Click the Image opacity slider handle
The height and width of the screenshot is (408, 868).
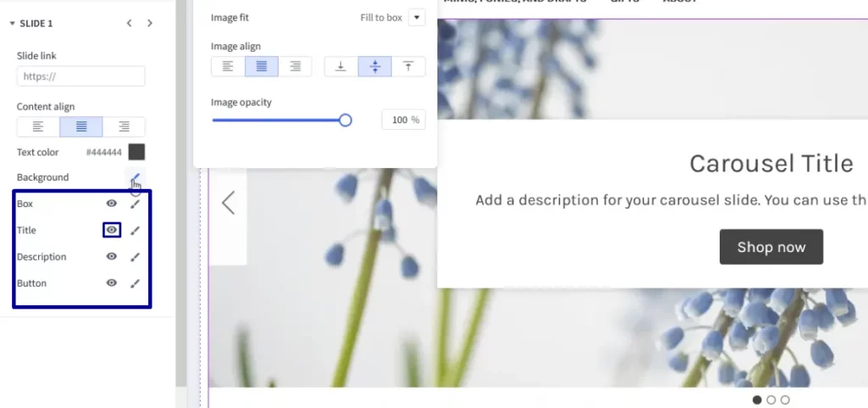346,120
